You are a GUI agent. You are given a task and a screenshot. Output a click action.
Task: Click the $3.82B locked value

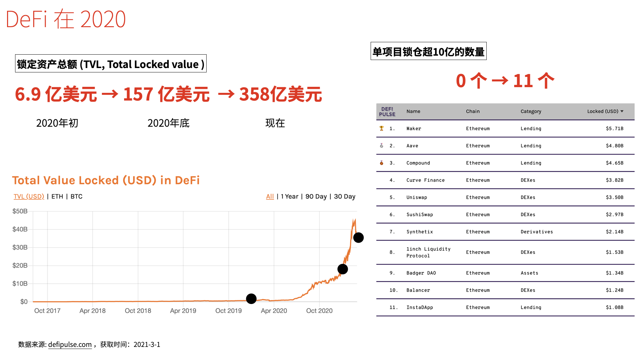614,180
